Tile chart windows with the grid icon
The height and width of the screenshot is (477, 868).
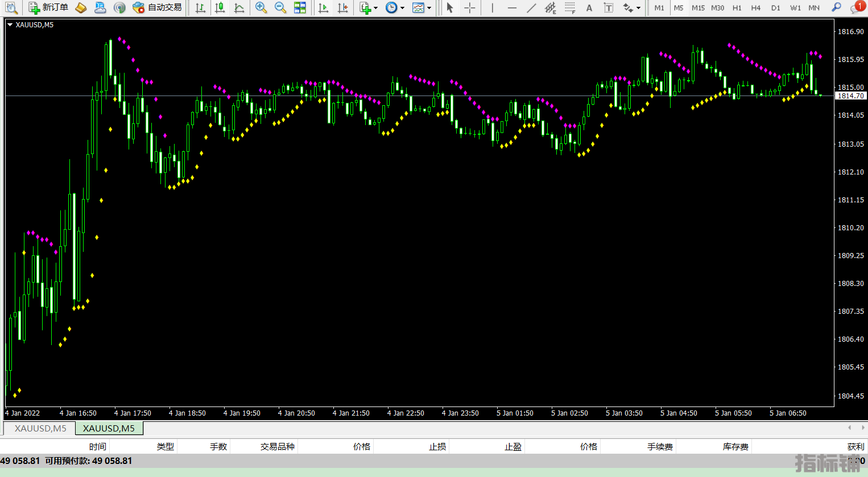tap(300, 8)
